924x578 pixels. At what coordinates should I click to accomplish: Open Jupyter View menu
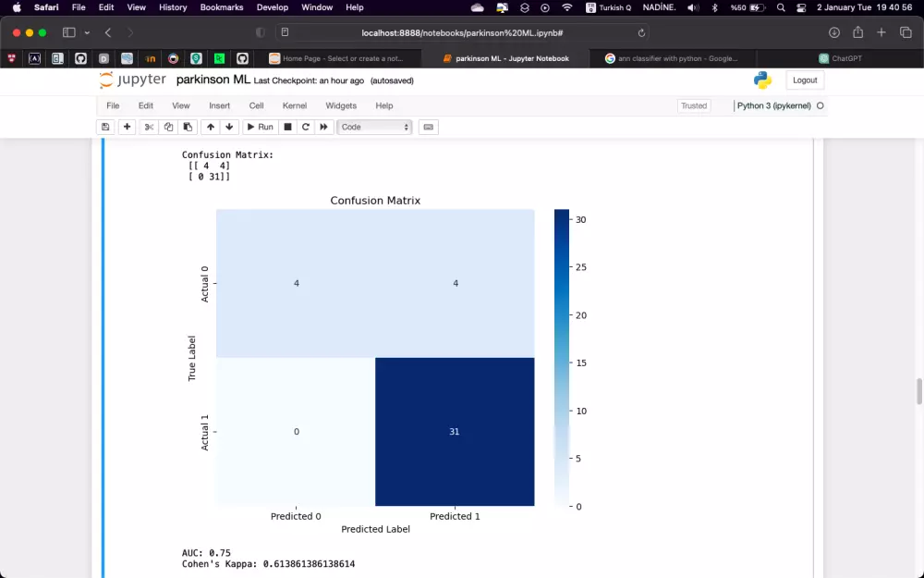(x=181, y=105)
